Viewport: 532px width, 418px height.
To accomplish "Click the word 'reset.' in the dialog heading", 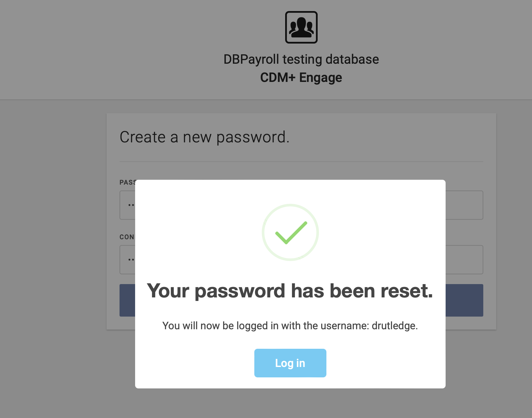I will [407, 291].
